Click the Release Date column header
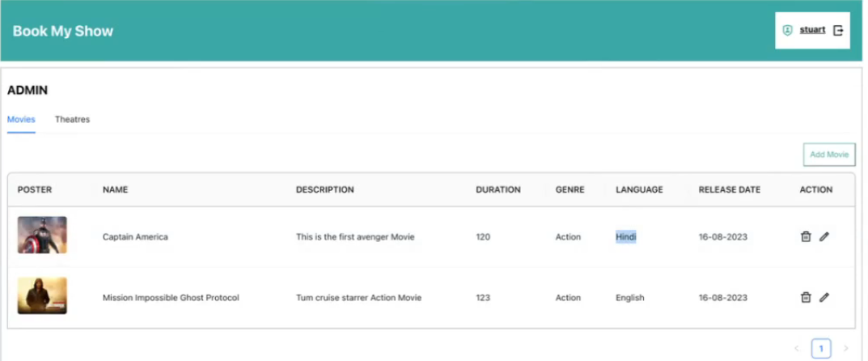 (x=729, y=190)
